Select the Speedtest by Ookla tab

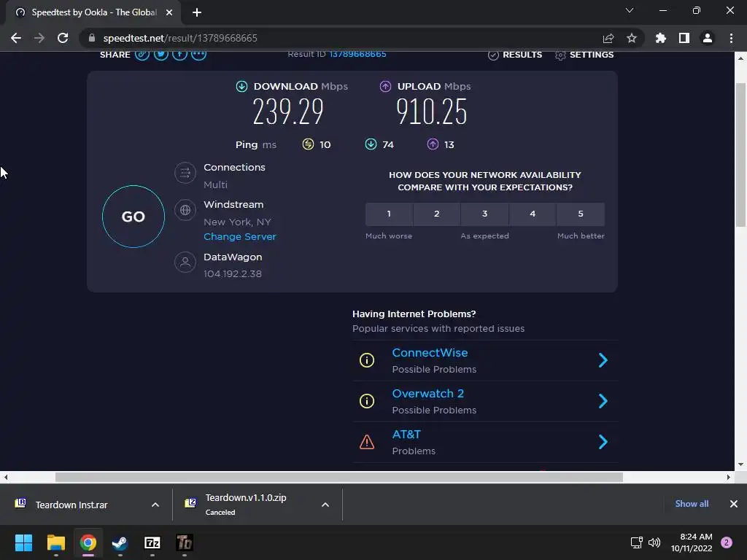click(x=93, y=12)
